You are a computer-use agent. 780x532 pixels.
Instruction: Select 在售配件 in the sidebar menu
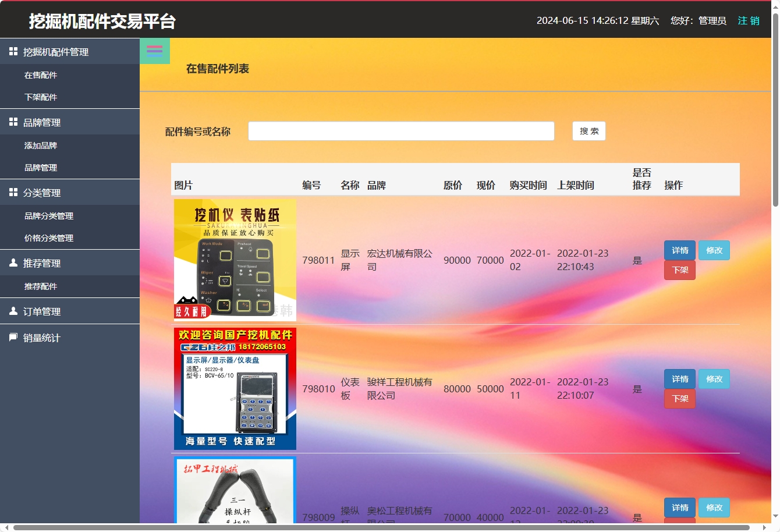[x=41, y=75]
